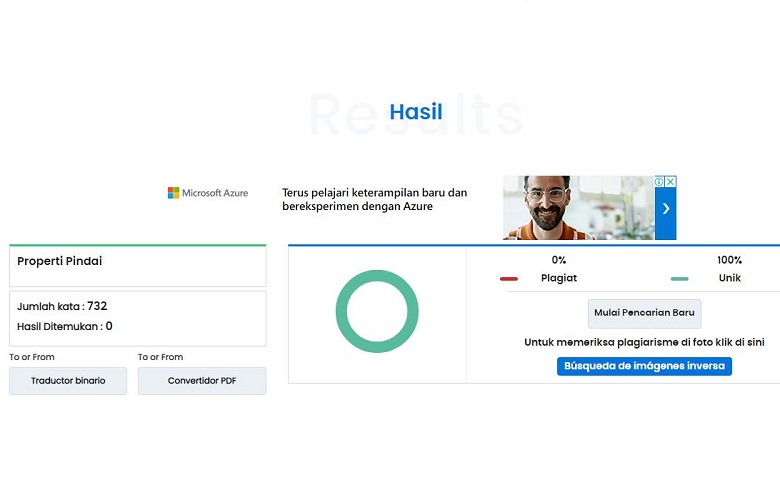Click the blue arrow on Azure ad
This screenshot has height=500, width=780.
click(666, 209)
